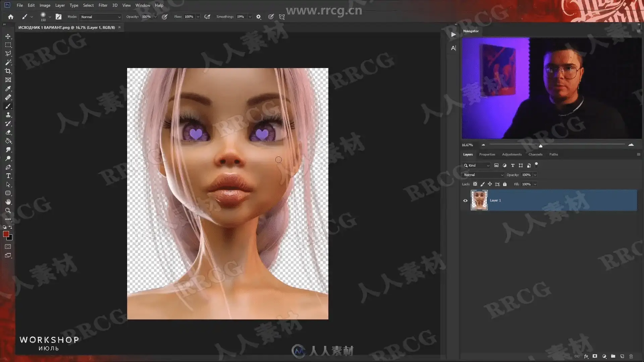The image size is (644, 362).
Task: Toggle lock all for the layer
Action: point(505,184)
